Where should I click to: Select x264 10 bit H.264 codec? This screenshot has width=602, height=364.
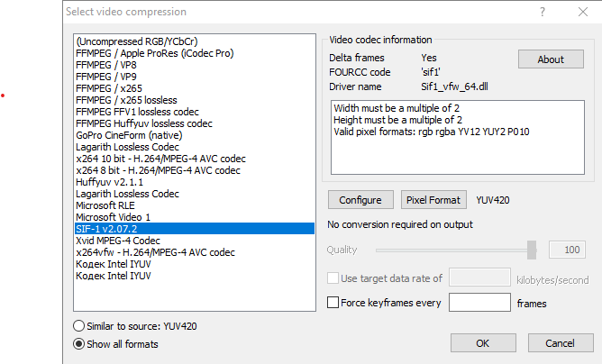coord(158,159)
